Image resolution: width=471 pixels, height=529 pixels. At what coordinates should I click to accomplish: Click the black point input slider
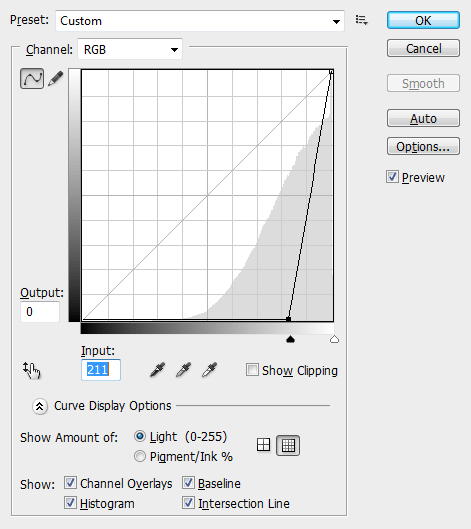(x=290, y=339)
